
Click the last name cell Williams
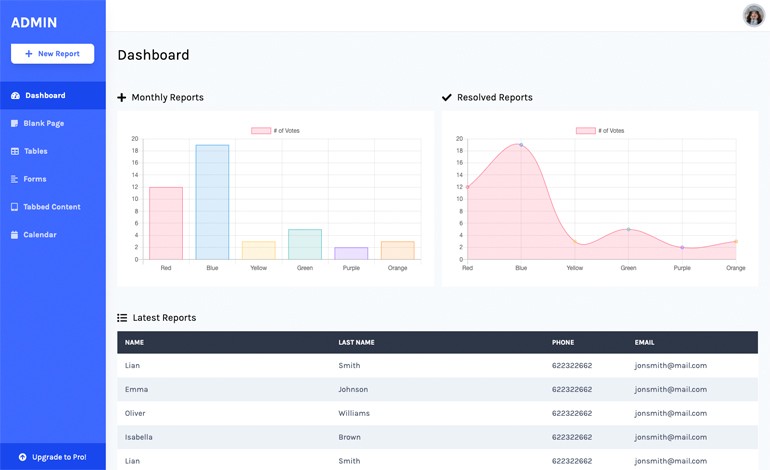tap(354, 413)
